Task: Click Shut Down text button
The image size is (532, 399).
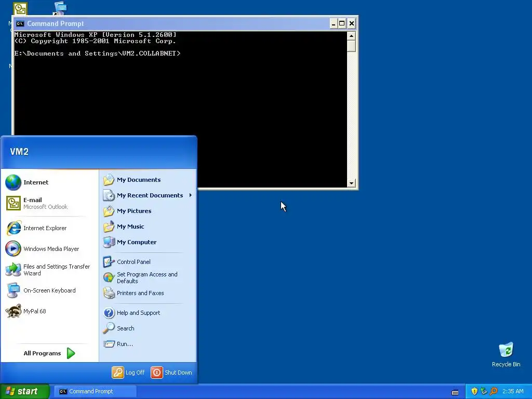Action: pos(178,373)
